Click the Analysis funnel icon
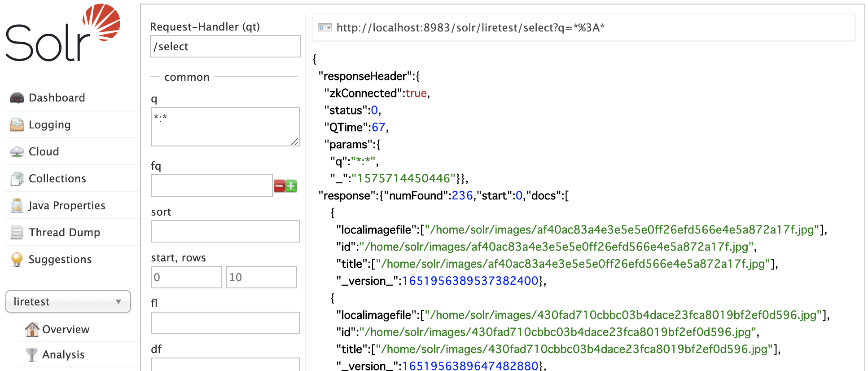The height and width of the screenshot is (371, 868). click(x=32, y=354)
